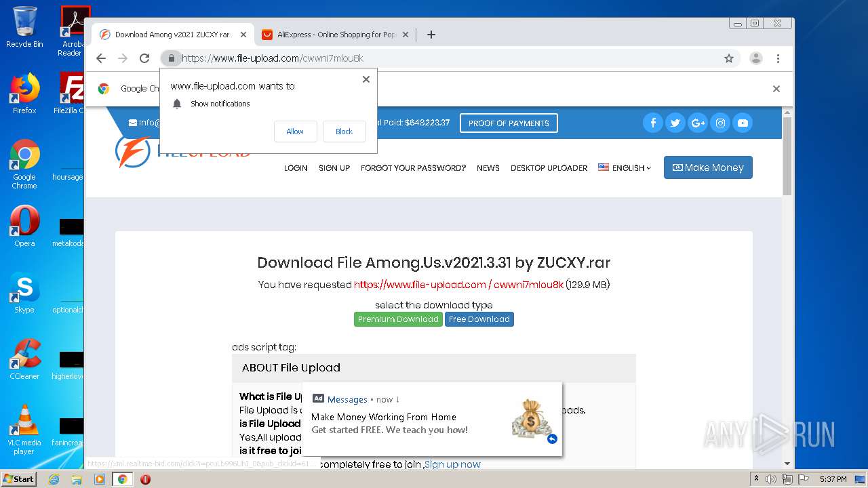View site info padlock icon
The image size is (868, 488).
point(171,58)
